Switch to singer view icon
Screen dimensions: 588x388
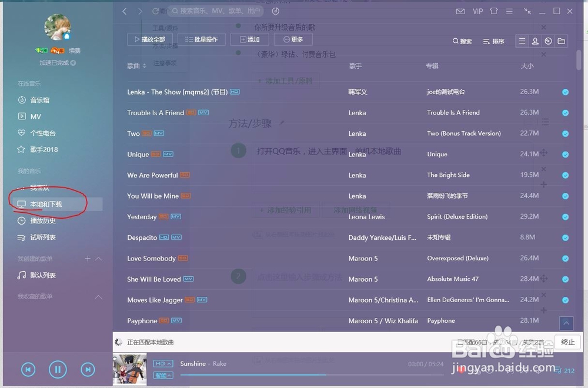pyautogui.click(x=535, y=41)
